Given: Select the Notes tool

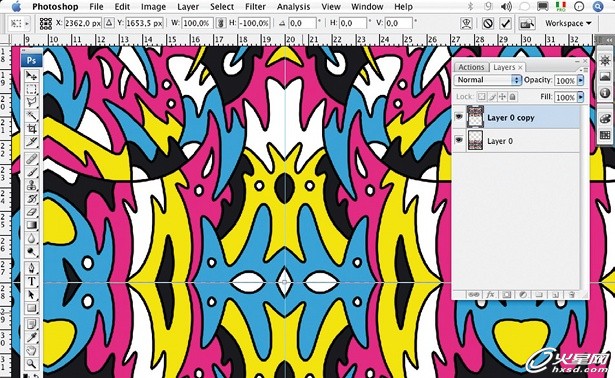Looking at the screenshot, I should click(x=31, y=325).
